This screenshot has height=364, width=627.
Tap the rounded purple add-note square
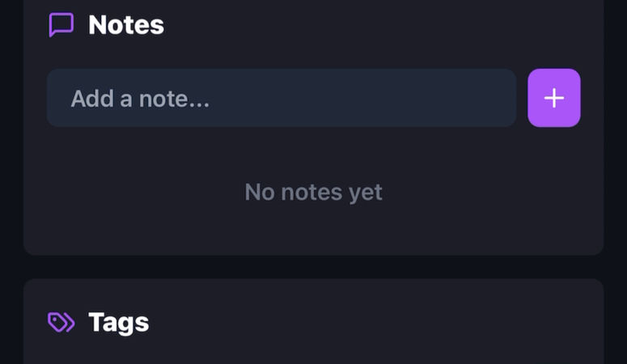click(554, 98)
